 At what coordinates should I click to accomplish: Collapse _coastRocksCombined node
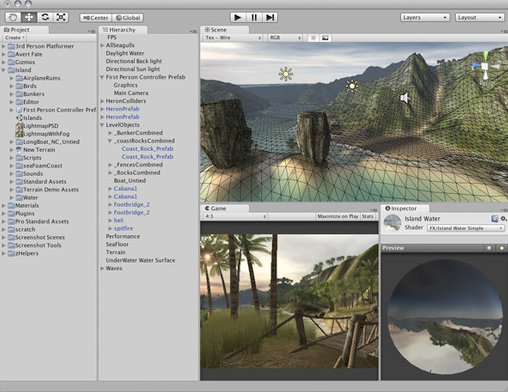click(x=110, y=141)
